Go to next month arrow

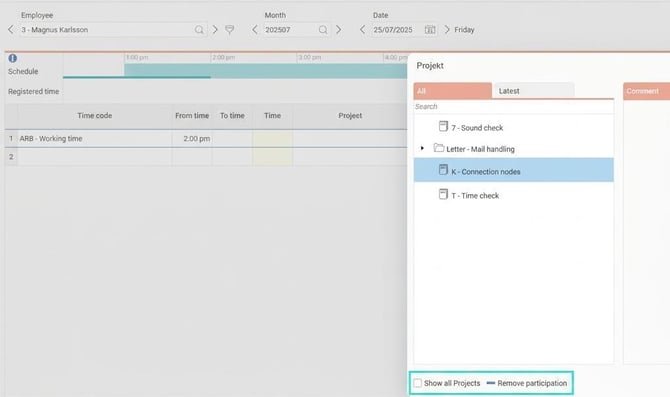338,29
